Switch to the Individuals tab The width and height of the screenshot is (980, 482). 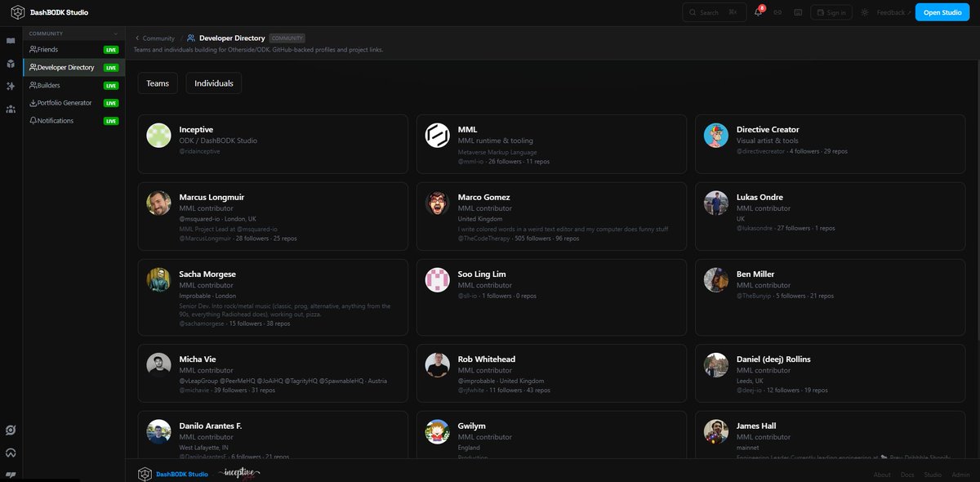pos(214,83)
